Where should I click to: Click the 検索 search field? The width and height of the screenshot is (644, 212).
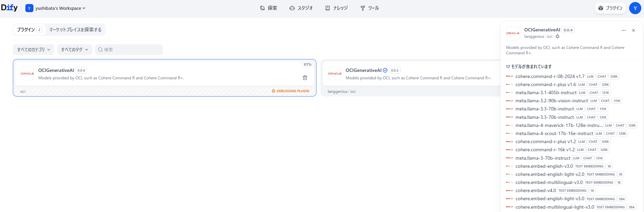click(x=129, y=50)
